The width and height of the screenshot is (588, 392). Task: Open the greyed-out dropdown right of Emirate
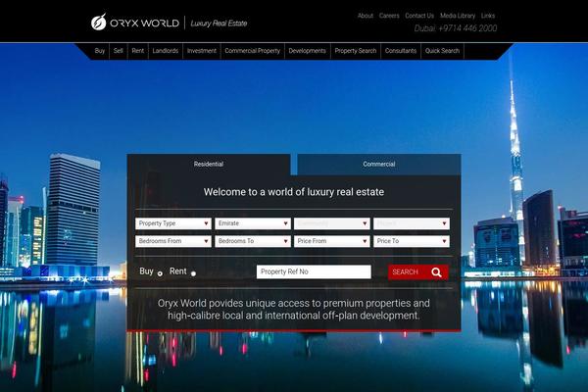pos(332,223)
